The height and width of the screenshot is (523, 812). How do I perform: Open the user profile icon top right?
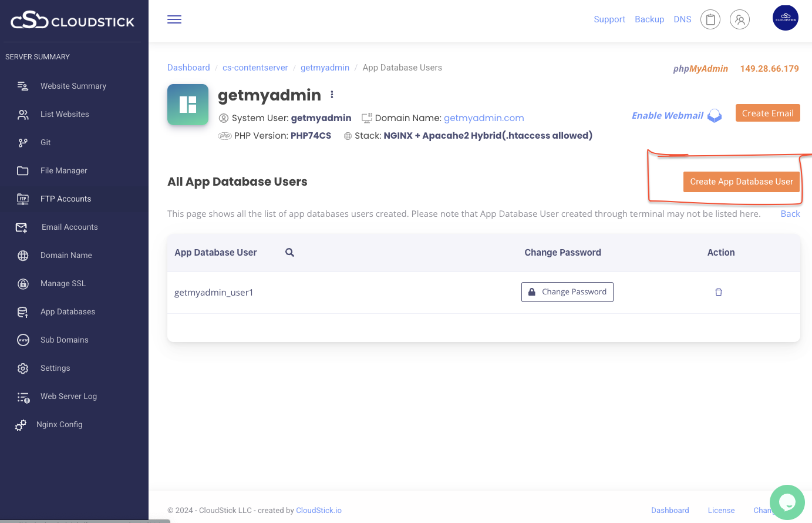pos(740,19)
